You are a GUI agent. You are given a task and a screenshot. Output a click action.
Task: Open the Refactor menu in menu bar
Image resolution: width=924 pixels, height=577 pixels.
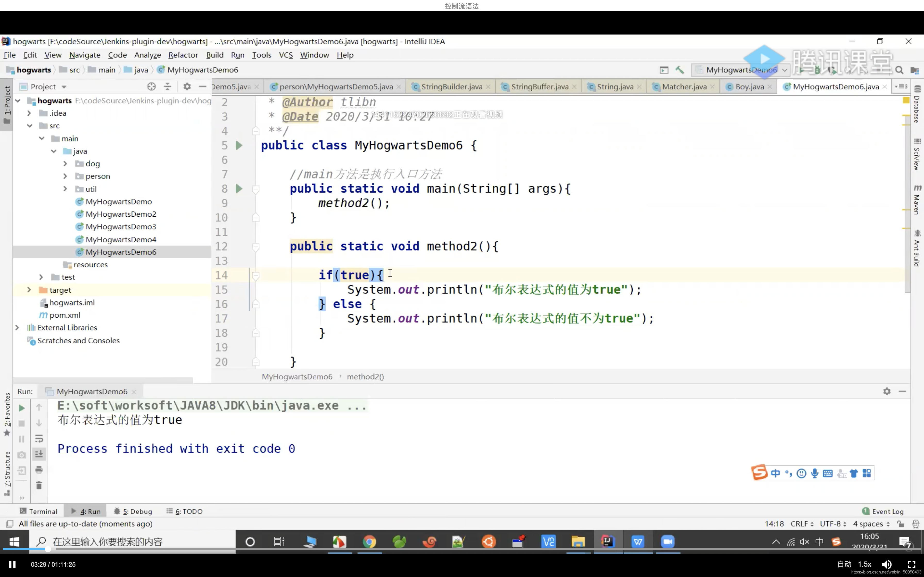tap(183, 55)
